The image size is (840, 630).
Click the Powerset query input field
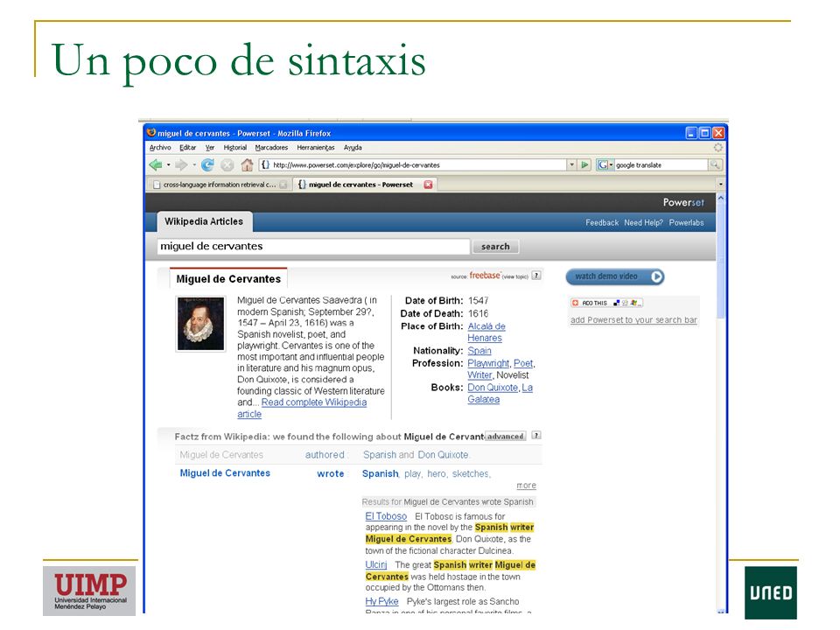(313, 247)
